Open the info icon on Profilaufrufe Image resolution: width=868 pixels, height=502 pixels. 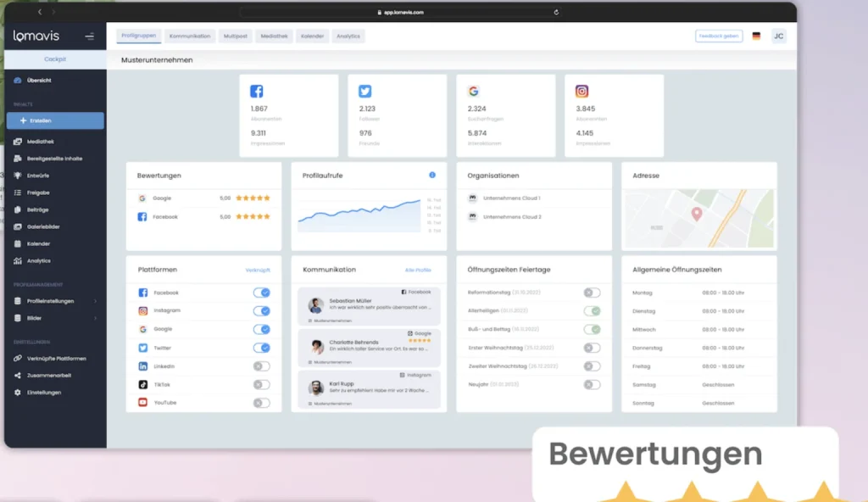tap(431, 175)
